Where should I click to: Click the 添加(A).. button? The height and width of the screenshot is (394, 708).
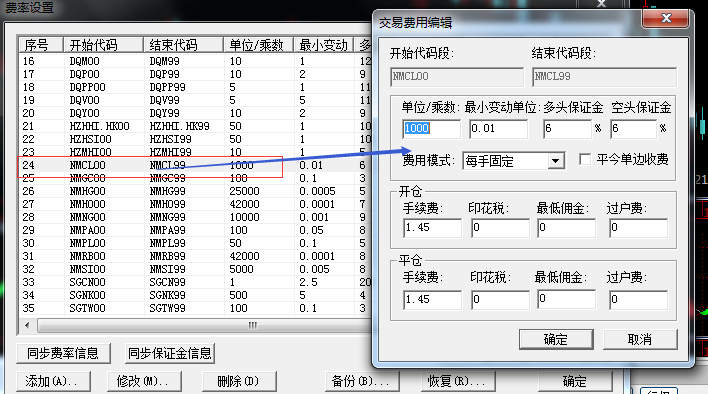click(x=53, y=381)
